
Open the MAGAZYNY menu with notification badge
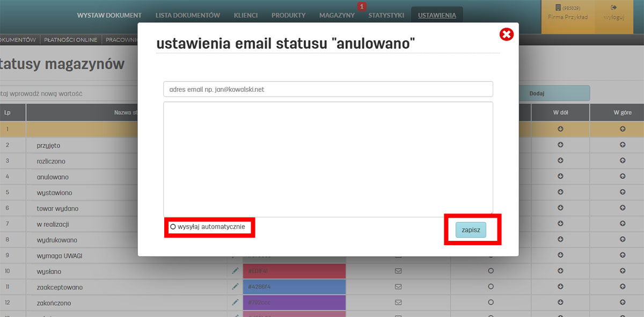[x=336, y=16]
